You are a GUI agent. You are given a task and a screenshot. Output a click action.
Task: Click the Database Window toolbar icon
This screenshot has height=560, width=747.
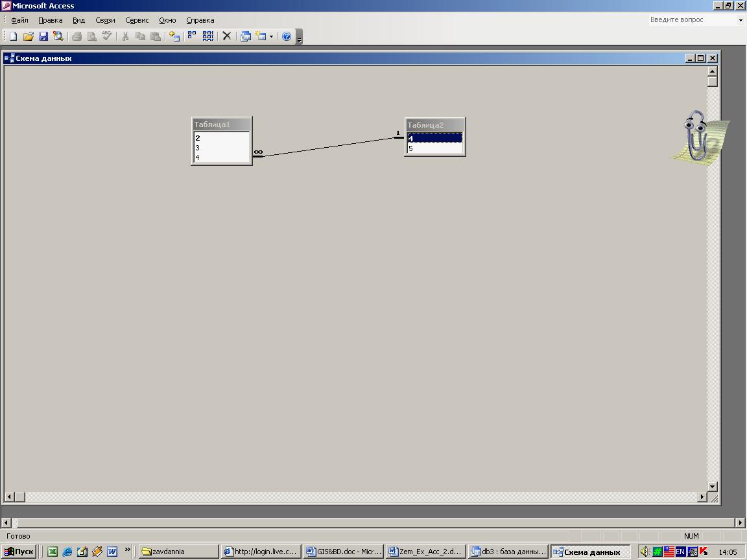[x=245, y=36]
